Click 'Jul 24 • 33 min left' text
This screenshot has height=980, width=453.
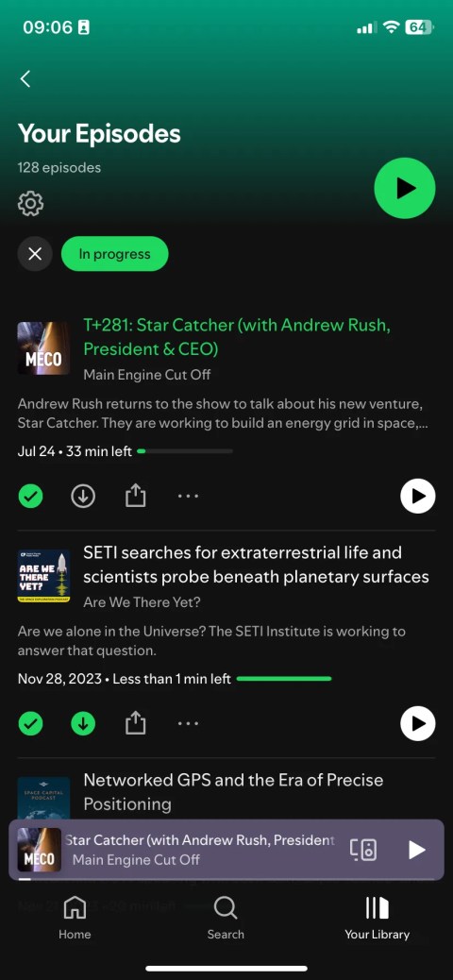75,451
